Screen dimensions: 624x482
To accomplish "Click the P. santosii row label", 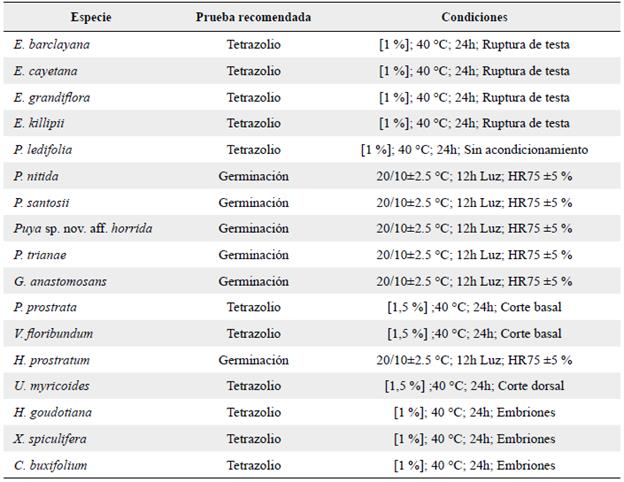I will (41, 202).
